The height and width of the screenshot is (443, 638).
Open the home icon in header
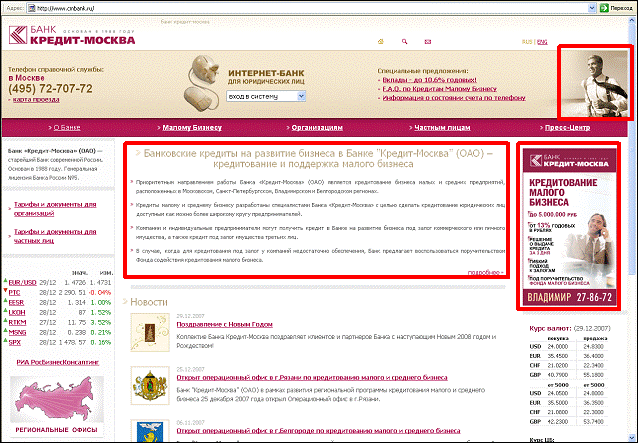381,41
